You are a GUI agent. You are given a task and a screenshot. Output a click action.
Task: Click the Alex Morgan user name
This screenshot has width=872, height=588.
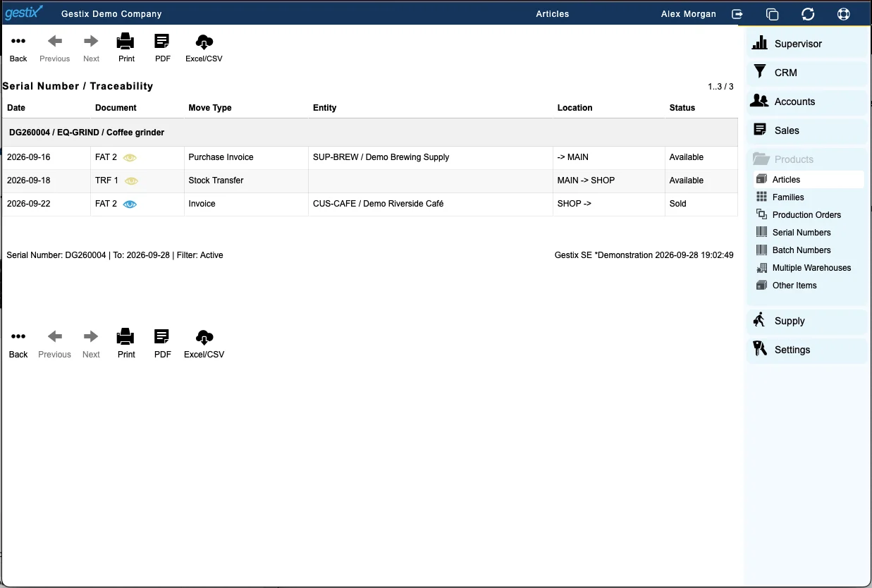[689, 14]
